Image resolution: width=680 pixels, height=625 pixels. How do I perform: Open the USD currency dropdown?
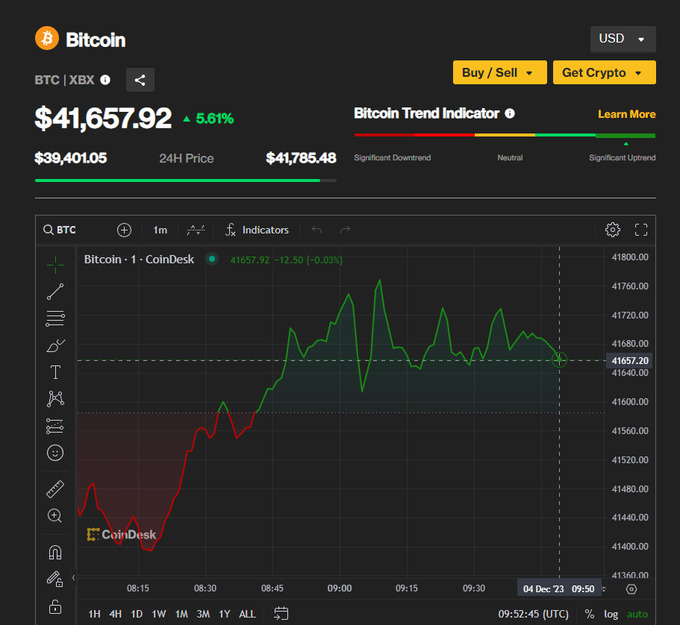pyautogui.click(x=623, y=39)
